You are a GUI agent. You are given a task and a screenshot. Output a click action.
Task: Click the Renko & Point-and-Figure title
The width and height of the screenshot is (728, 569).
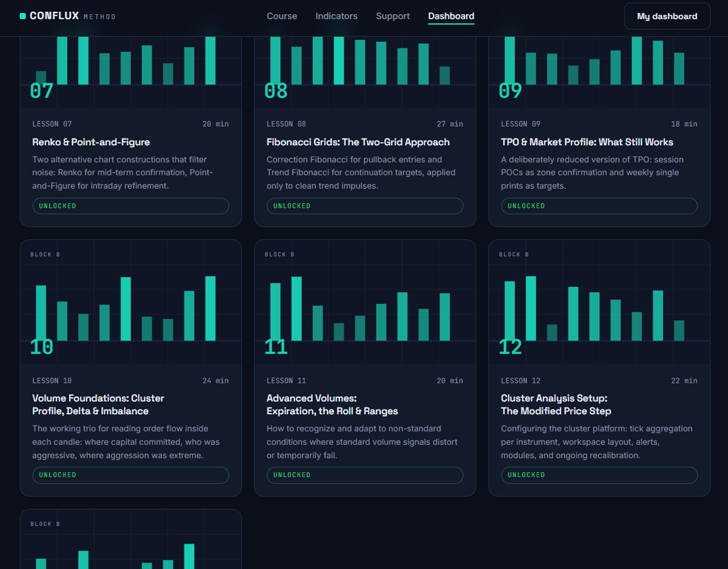[91, 142]
